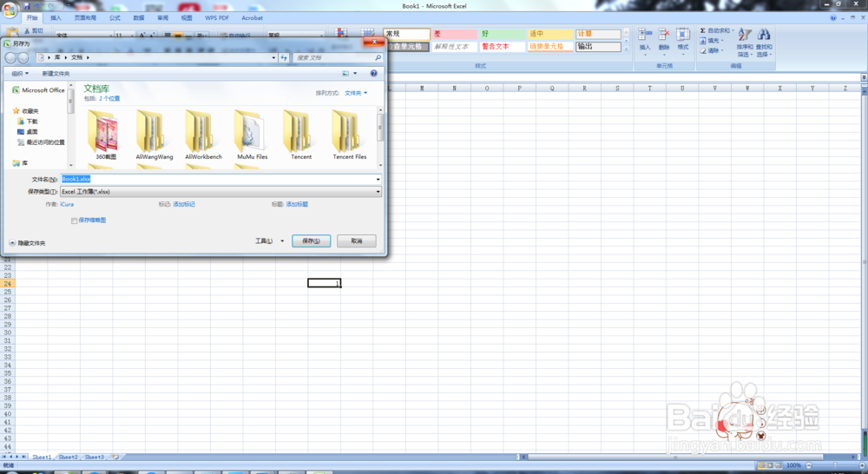Click the 添加标记 link
Screen dimensions: 868x474
click(x=184, y=204)
